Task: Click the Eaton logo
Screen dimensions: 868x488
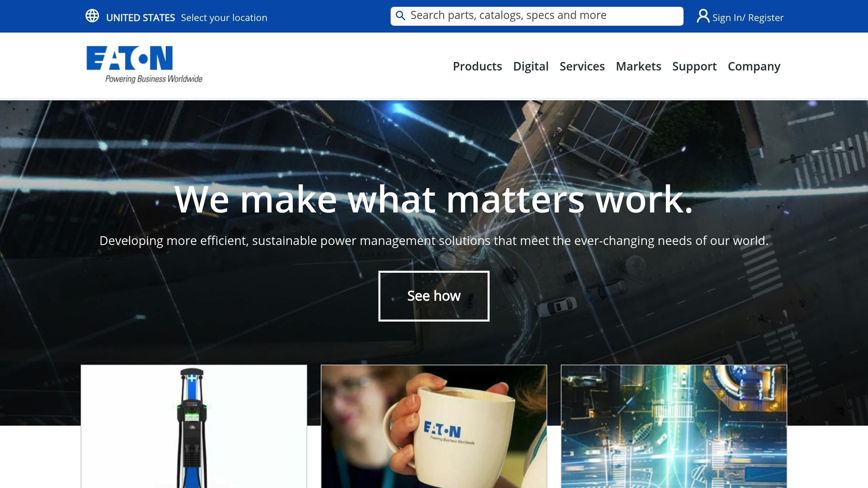Action: [145, 64]
